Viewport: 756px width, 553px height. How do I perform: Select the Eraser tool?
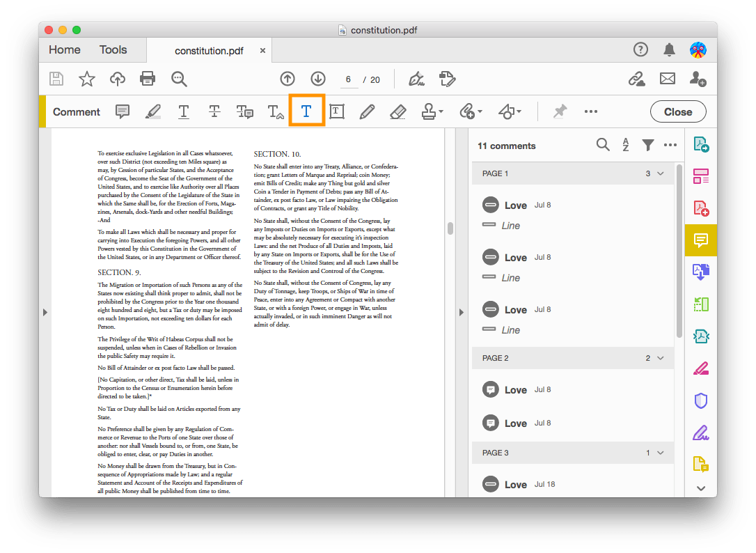pos(397,111)
